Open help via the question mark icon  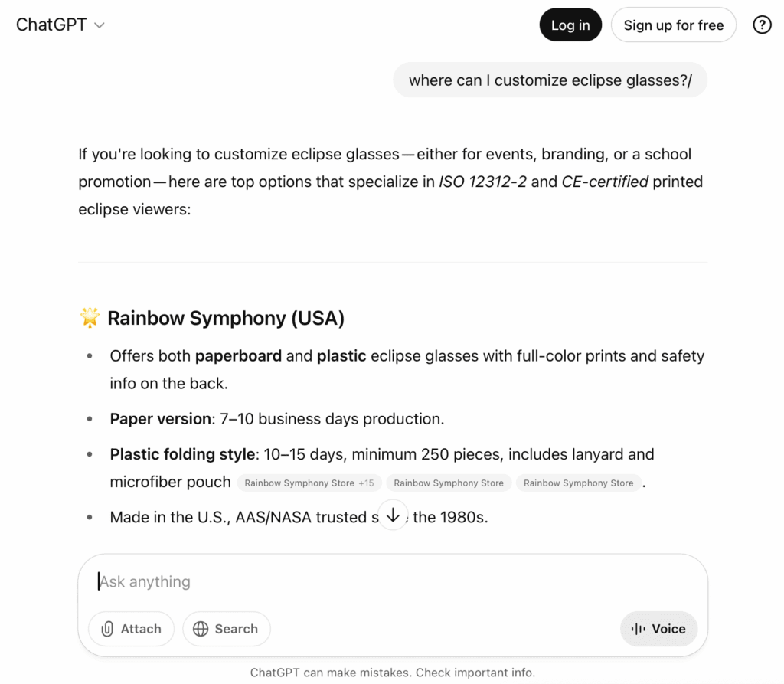pos(762,25)
